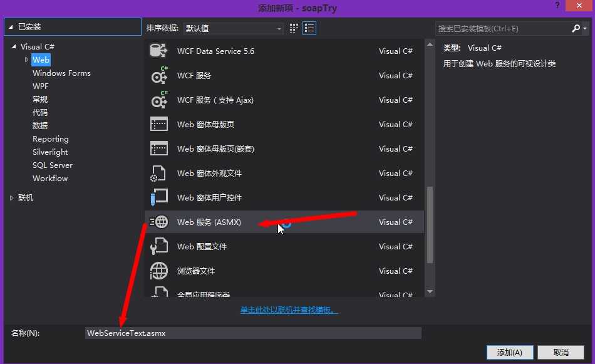Select the Web 窗体用户控件 text

point(209,198)
